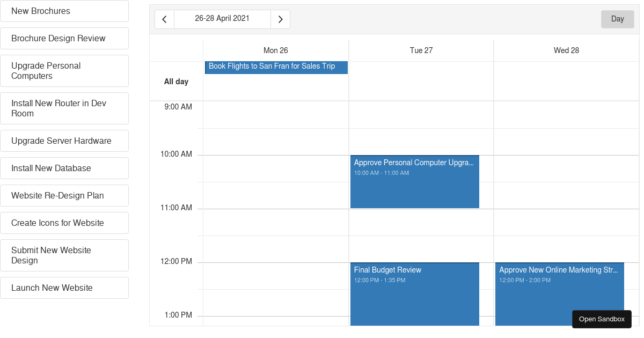The width and height of the screenshot is (644, 338).
Task: Select Brochure Design Review task
Action: coord(64,39)
